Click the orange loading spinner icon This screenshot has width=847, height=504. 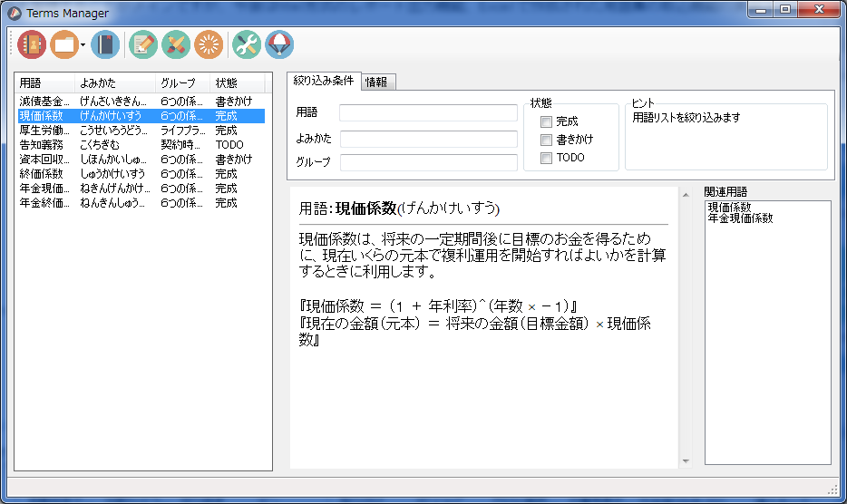209,44
